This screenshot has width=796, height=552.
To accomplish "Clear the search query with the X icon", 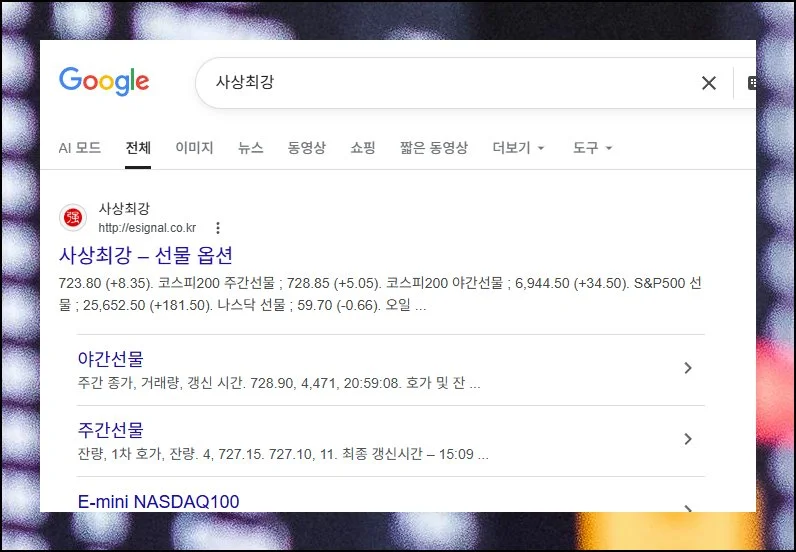I will pyautogui.click(x=708, y=83).
